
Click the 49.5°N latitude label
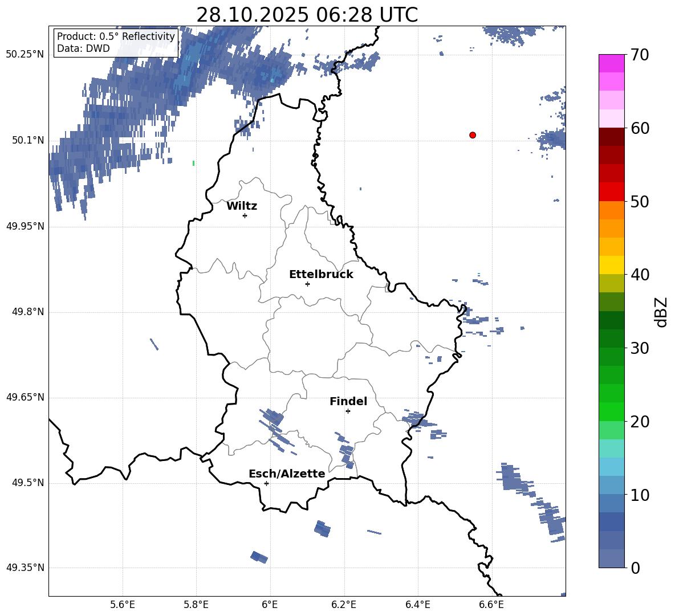[x=28, y=483]
